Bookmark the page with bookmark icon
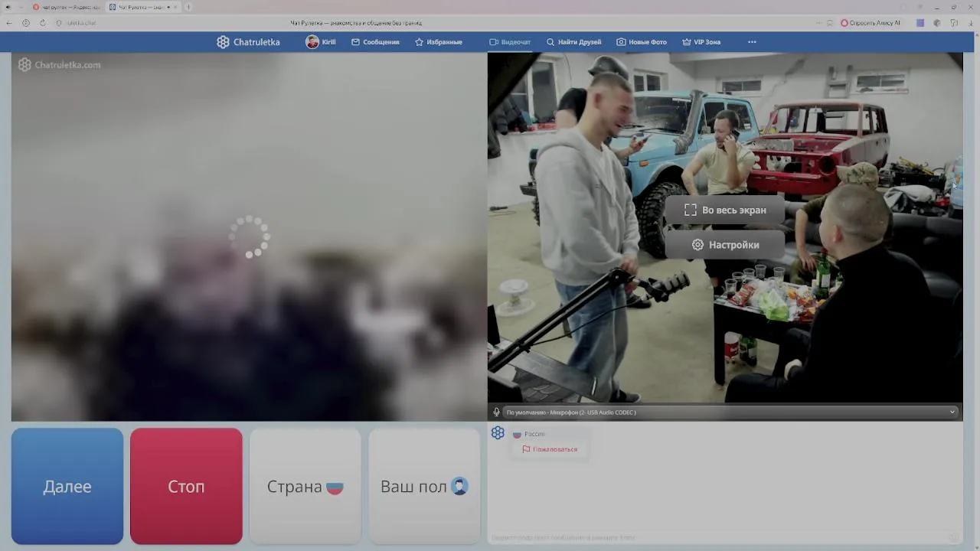Viewport: 980px width, 551px height. click(830, 23)
